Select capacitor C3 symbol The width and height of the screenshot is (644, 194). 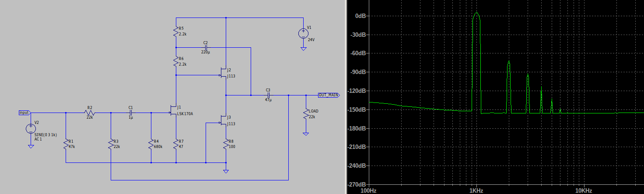(268, 95)
